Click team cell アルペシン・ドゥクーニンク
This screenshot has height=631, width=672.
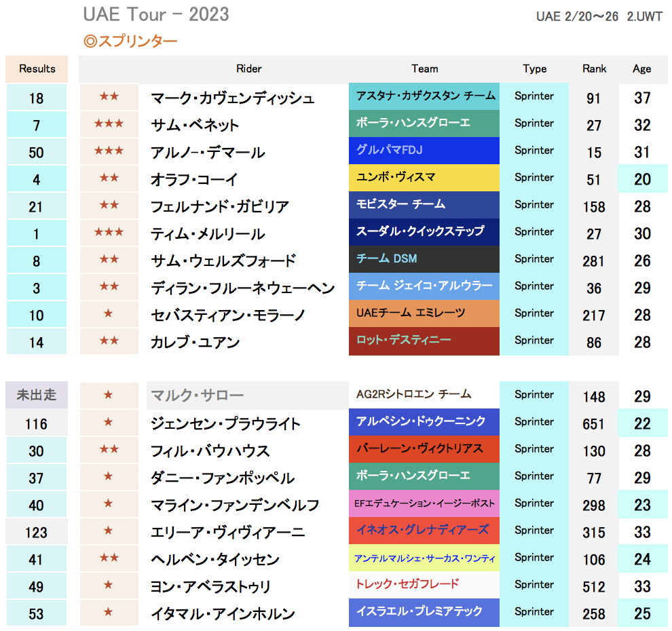tap(424, 422)
